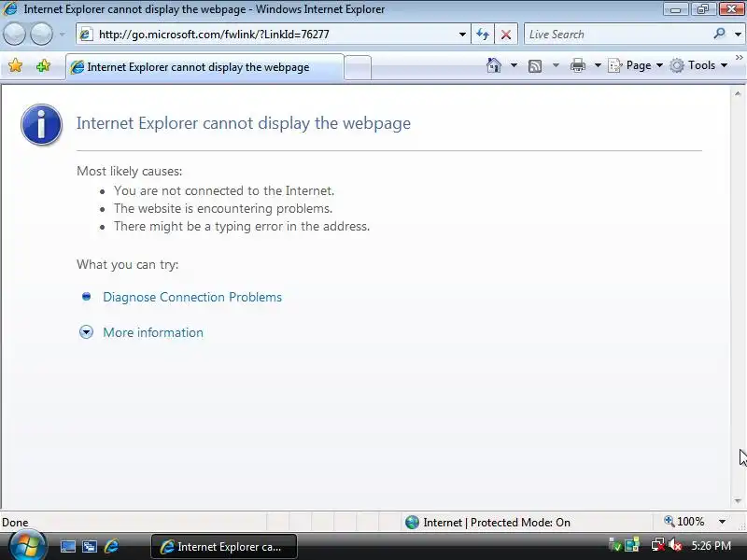747x560 pixels.
Task: Click the zoom level 100% button
Action: click(x=684, y=522)
